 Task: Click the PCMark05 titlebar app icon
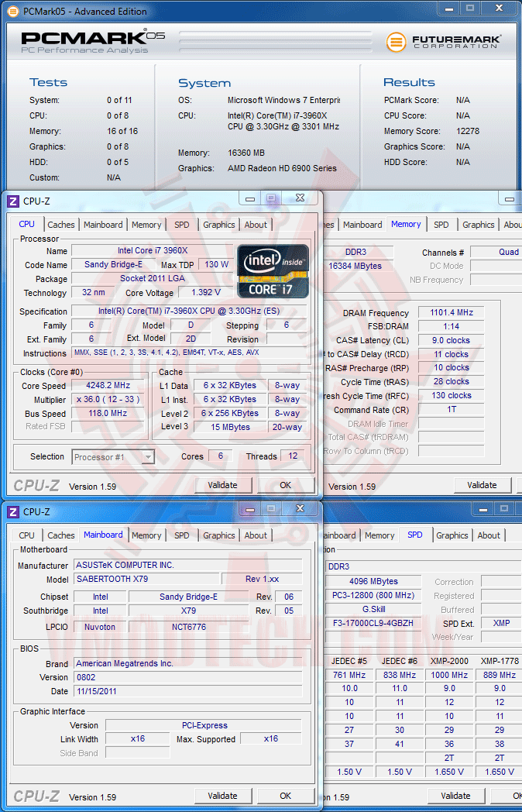(13, 11)
